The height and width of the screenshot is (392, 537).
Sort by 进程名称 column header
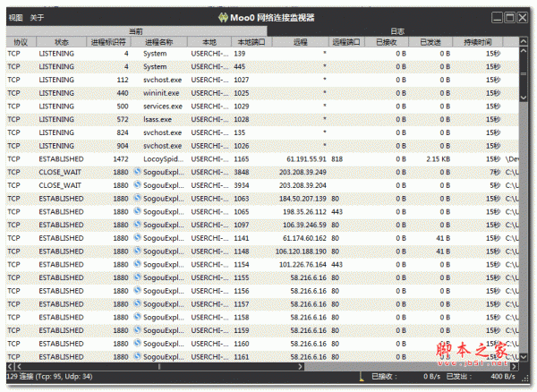[159, 42]
